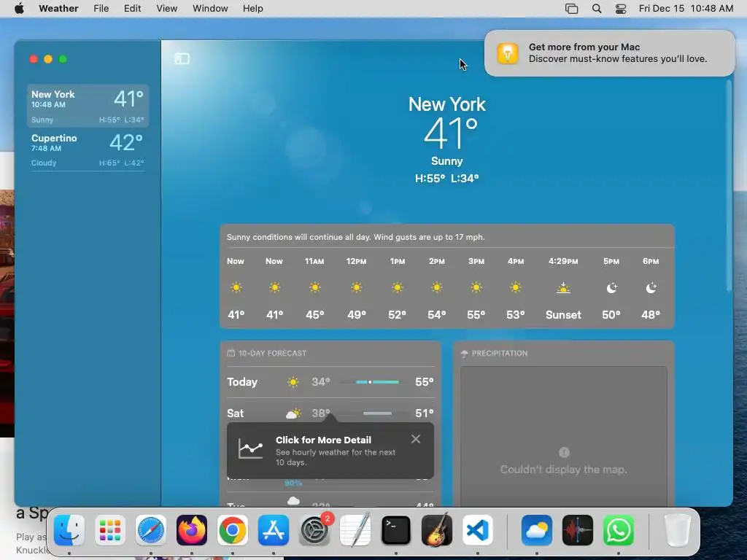Screen dimensions: 747x560
Task: Open Control Center in menu bar
Action: (x=621, y=9)
